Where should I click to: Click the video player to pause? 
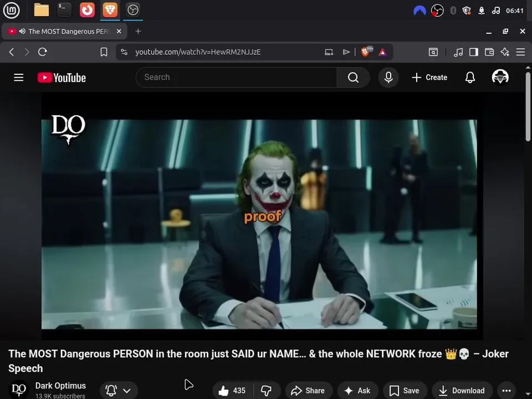click(x=262, y=216)
